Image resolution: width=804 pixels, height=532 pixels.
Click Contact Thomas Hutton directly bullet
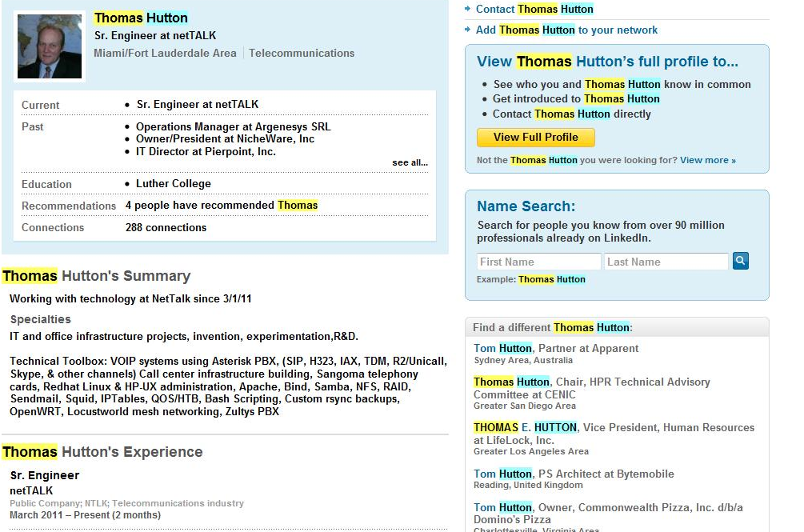pyautogui.click(x=572, y=114)
